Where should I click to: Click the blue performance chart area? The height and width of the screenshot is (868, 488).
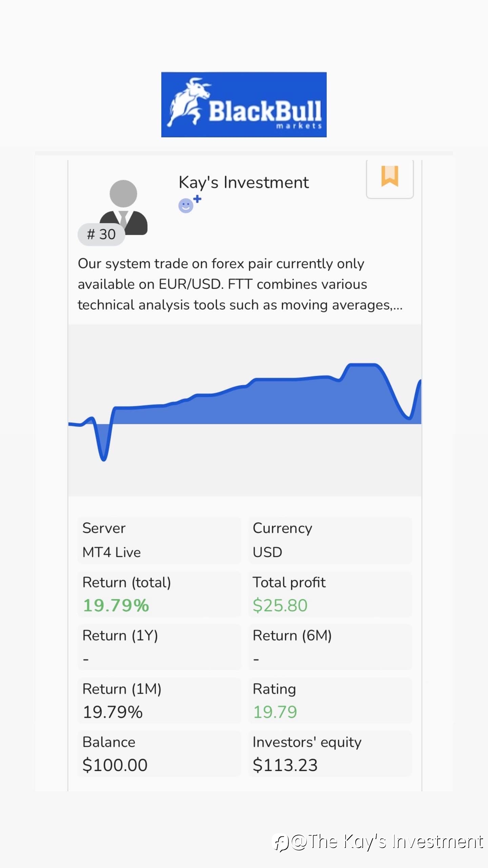(x=245, y=410)
